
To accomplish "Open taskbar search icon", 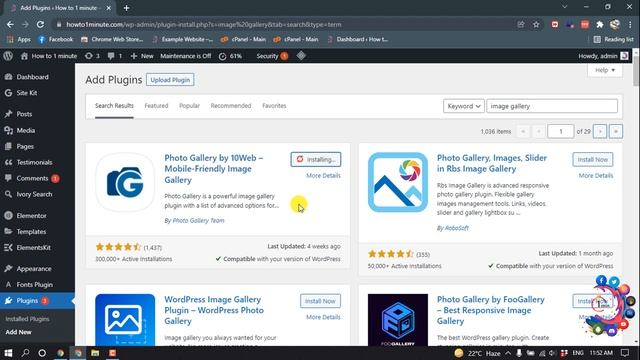I will [x=25, y=353].
